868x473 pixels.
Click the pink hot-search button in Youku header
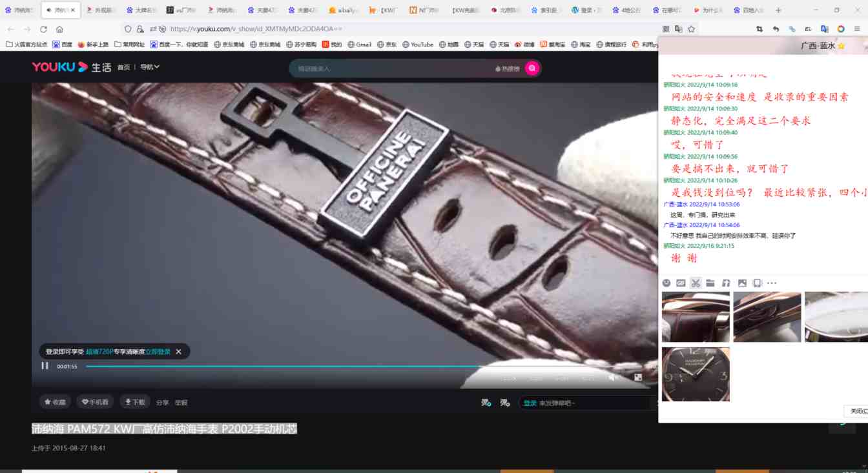point(531,67)
